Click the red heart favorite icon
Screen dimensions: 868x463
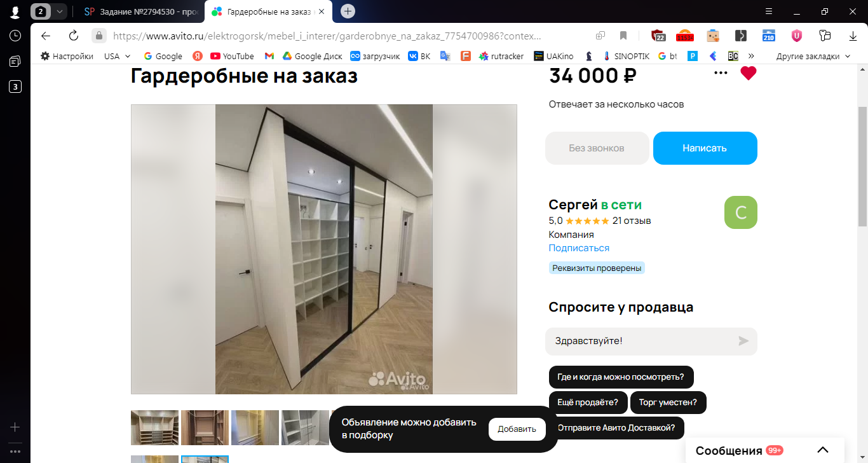(x=749, y=73)
